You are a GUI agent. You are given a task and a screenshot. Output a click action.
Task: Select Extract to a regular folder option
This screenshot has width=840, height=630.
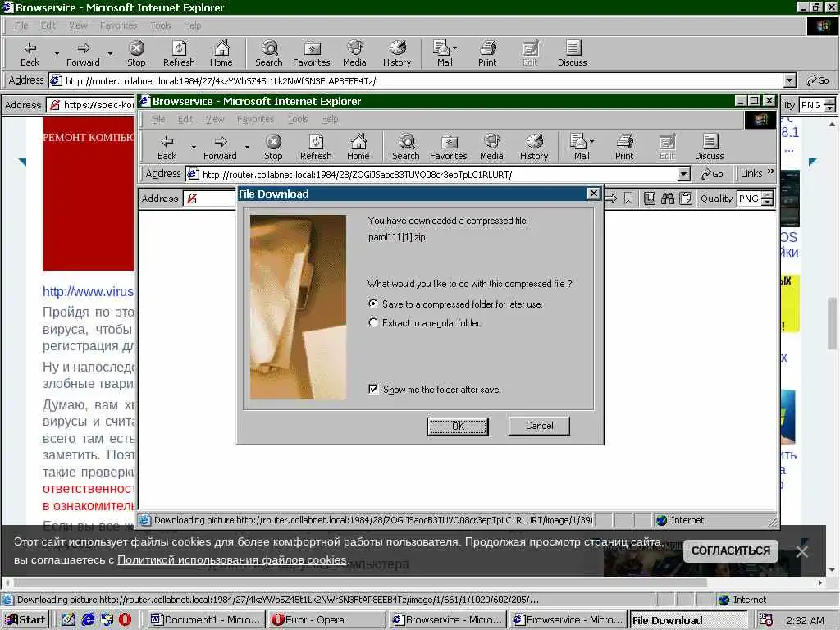pyautogui.click(x=373, y=322)
